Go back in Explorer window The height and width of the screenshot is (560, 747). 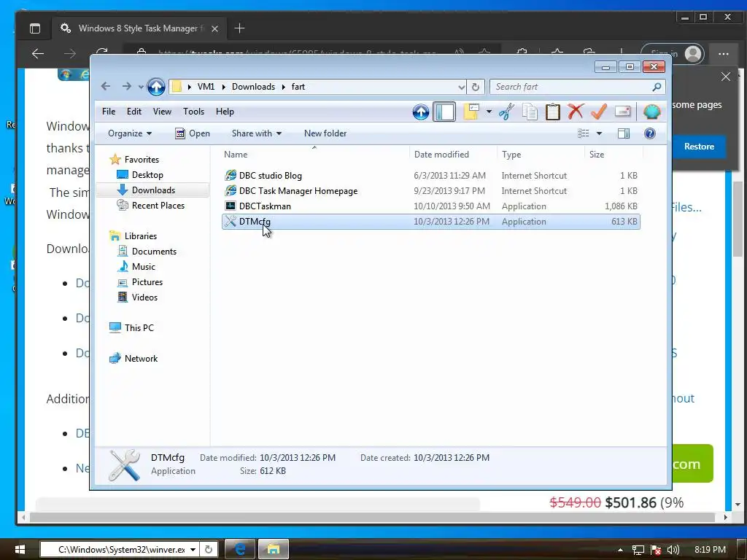pyautogui.click(x=106, y=87)
